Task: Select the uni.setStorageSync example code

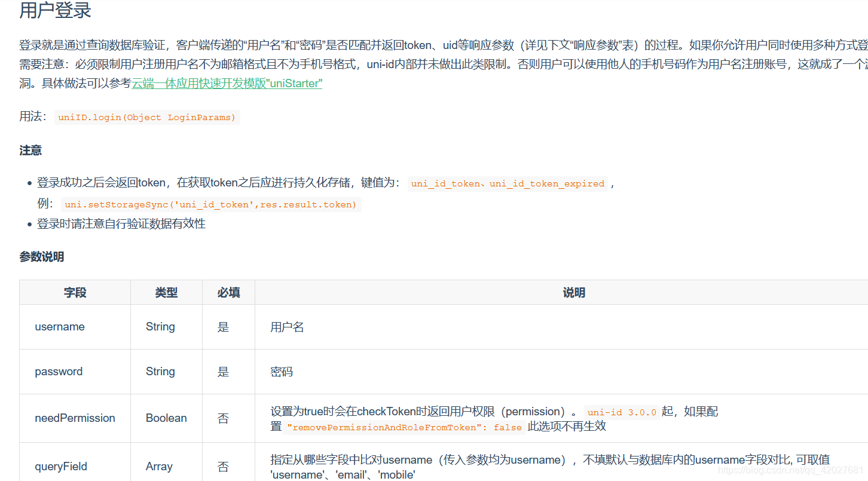Action: pos(211,204)
